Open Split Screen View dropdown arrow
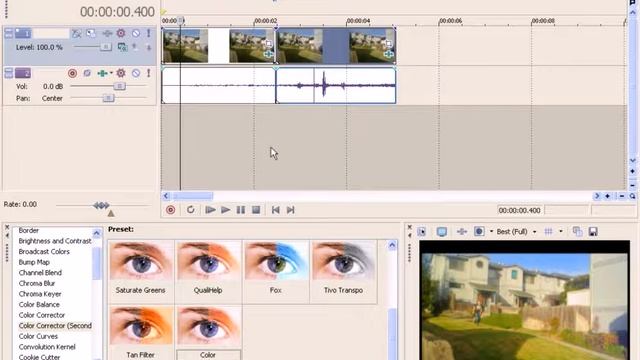Image resolution: width=640 pixels, height=360 pixels. (x=491, y=232)
